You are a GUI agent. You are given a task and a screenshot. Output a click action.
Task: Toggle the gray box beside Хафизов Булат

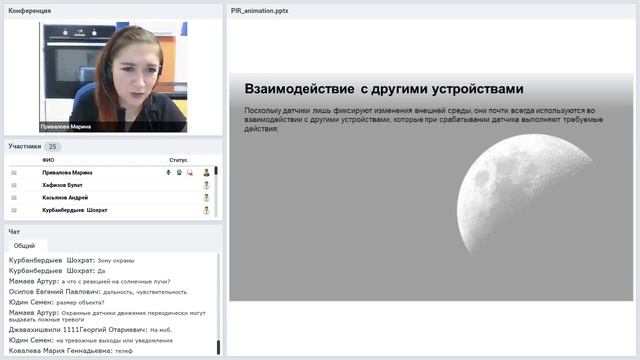pyautogui.click(x=14, y=185)
